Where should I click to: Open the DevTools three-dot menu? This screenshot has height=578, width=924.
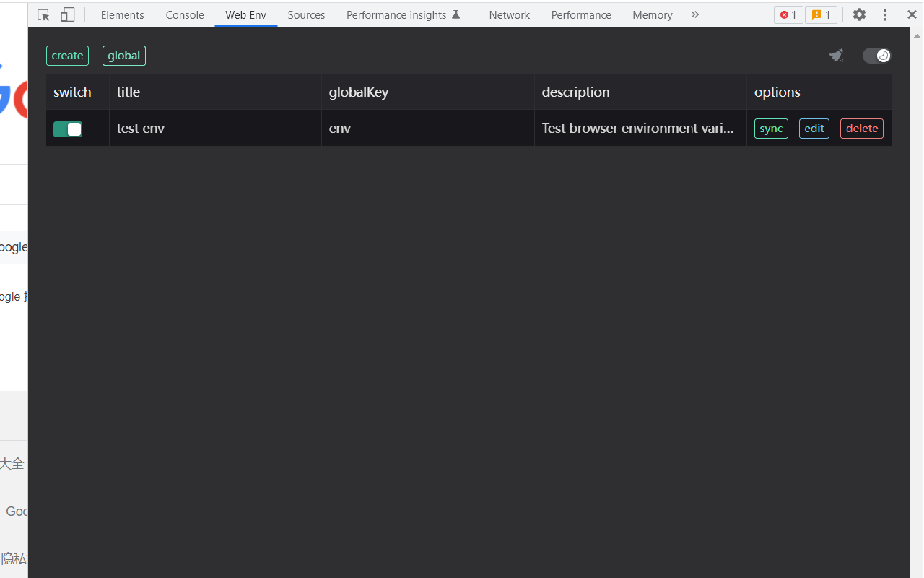[885, 14]
